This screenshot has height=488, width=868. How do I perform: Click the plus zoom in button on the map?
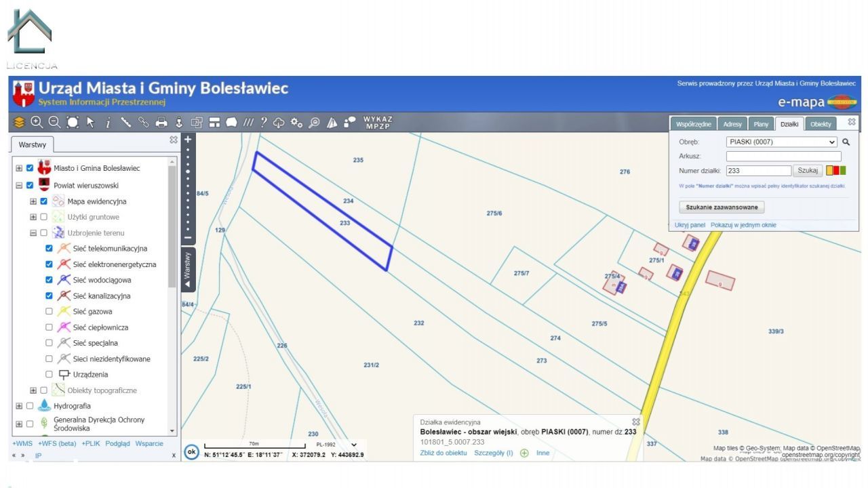click(x=189, y=139)
